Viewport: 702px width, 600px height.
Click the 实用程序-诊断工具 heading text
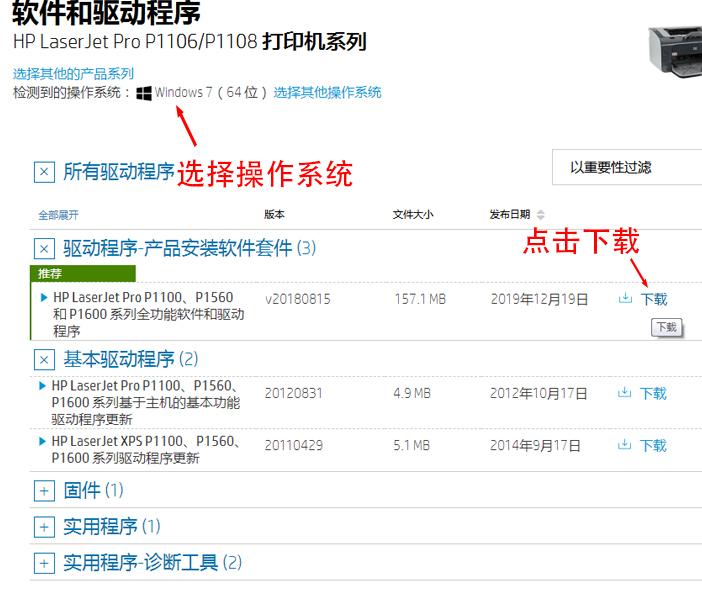click(x=152, y=563)
